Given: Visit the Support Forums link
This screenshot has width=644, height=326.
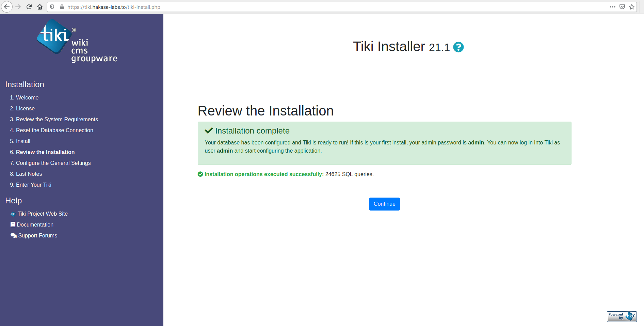Looking at the screenshot, I should pyautogui.click(x=38, y=235).
